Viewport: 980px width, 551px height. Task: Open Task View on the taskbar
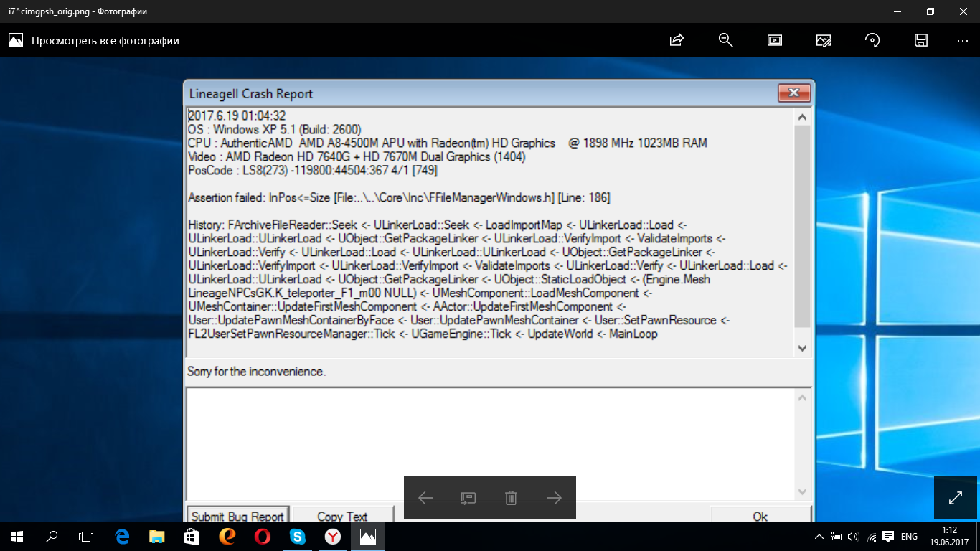[86, 536]
